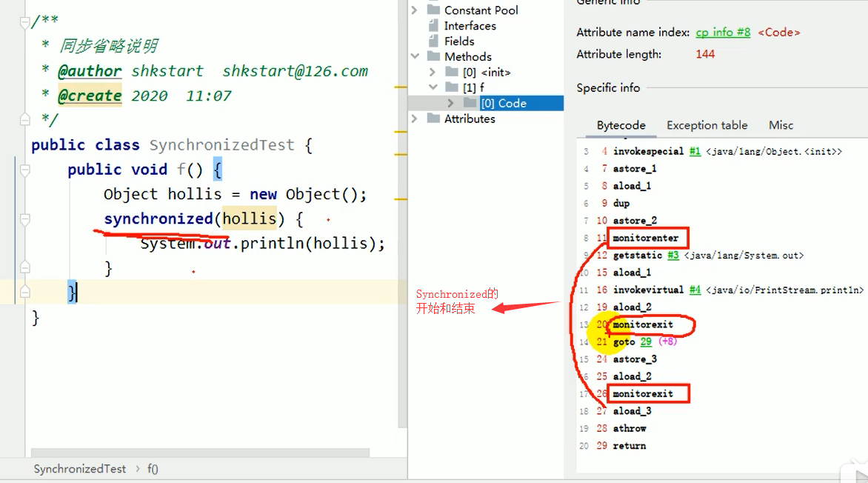Click f() in the breadcrumb bar
This screenshot has width=868, height=483.
tap(153, 469)
